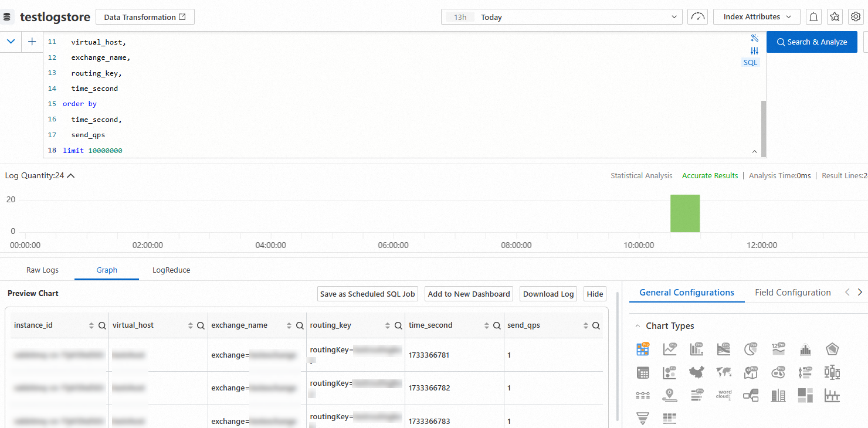
Task: Select the gantt bars Pro chart type
Action: (x=697, y=396)
